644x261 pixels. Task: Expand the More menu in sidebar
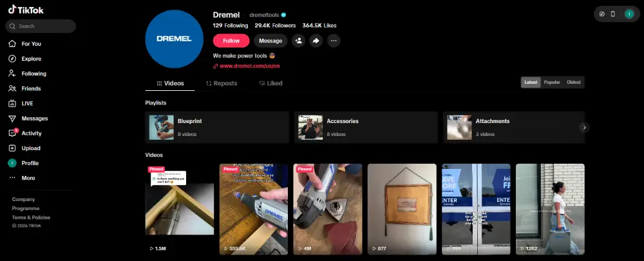22,178
